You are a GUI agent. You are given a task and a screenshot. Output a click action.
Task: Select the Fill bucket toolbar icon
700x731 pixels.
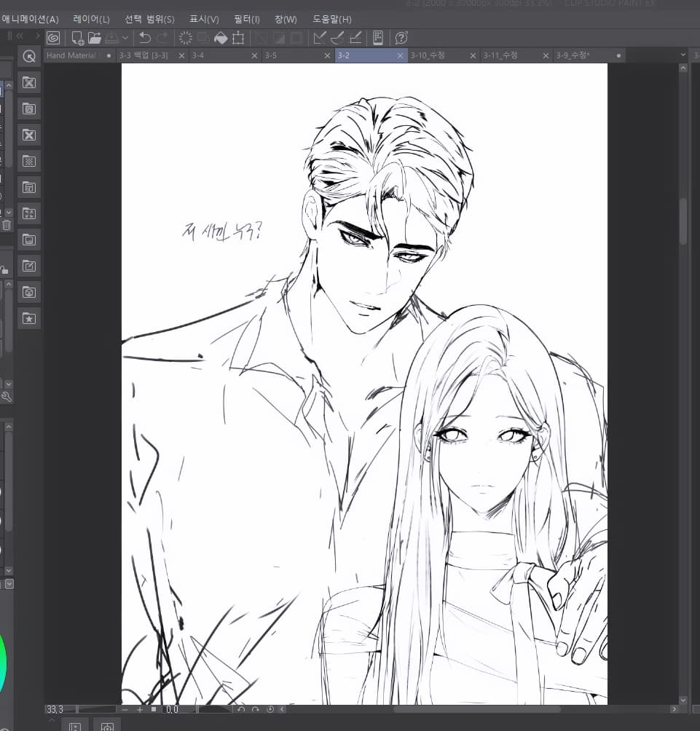coord(221,38)
